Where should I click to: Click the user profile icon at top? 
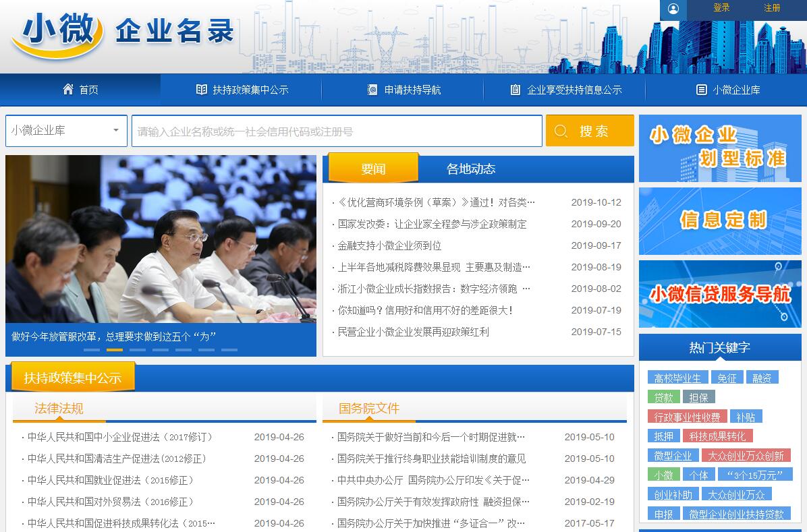(x=673, y=9)
